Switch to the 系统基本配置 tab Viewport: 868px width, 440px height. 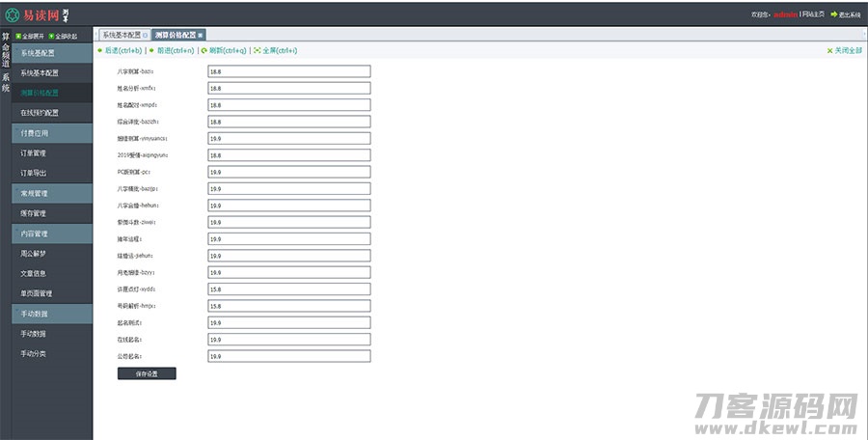point(122,35)
